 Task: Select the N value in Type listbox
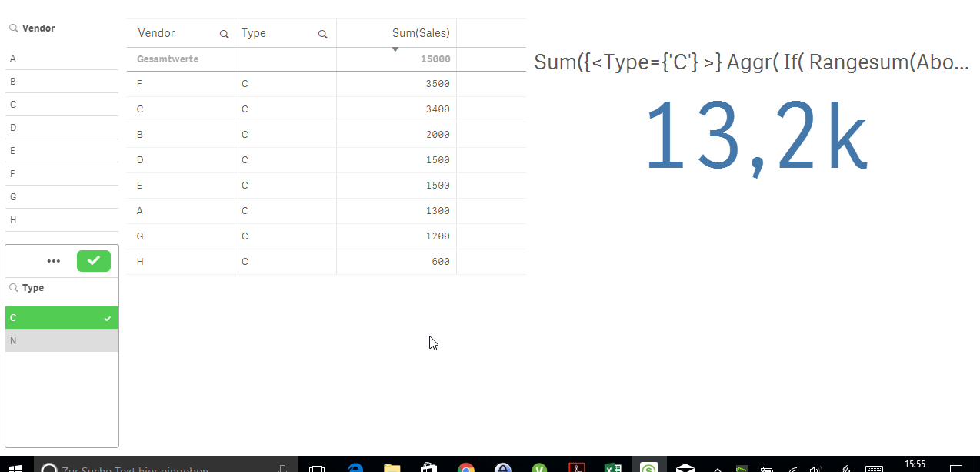click(62, 341)
